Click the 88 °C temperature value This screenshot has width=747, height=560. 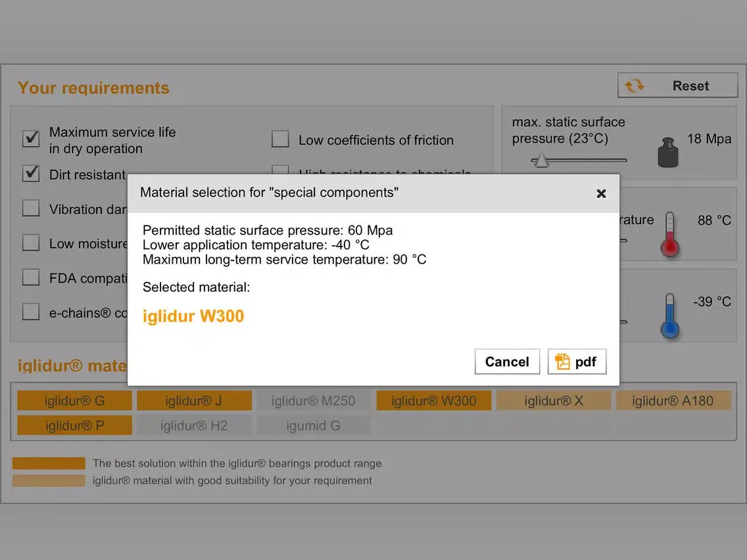click(x=714, y=220)
